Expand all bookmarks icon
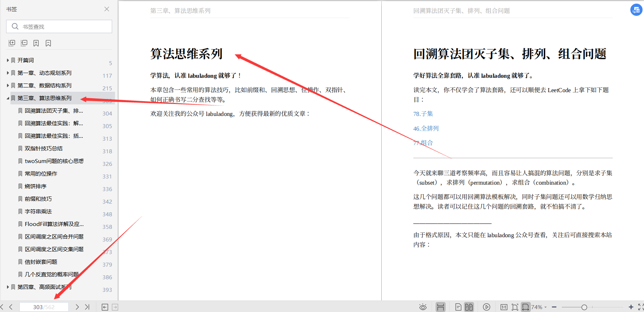 (x=12, y=43)
